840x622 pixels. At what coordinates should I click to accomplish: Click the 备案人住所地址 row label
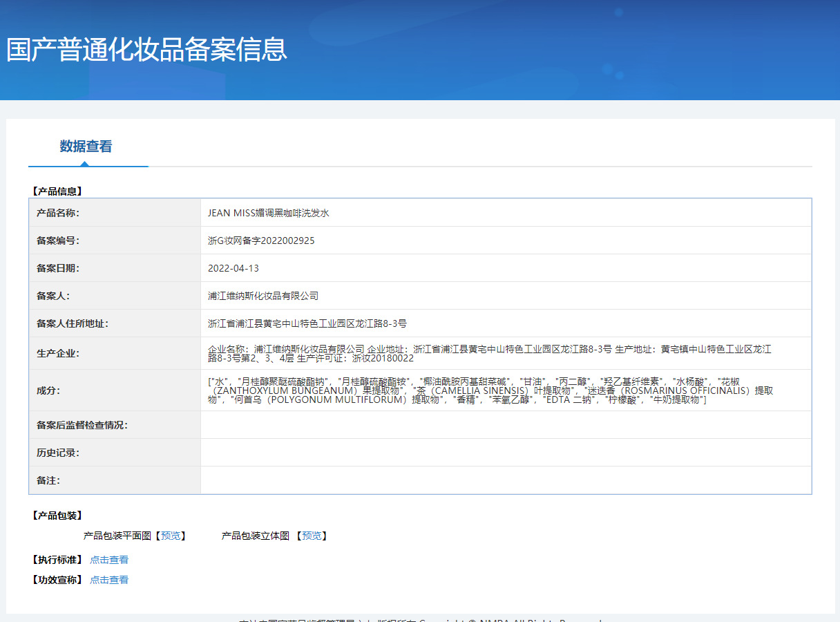point(73,323)
